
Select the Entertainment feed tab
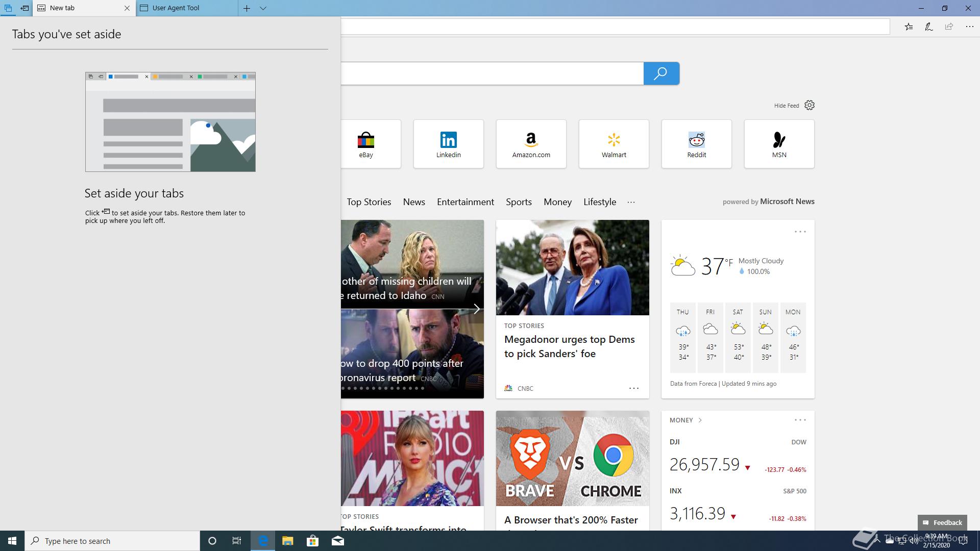point(465,202)
